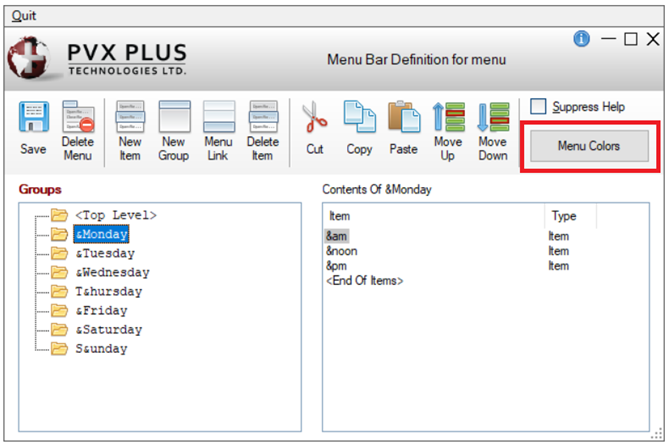Viewport: 669px width, 445px height.
Task: Open the Quit menu
Action: [24, 17]
